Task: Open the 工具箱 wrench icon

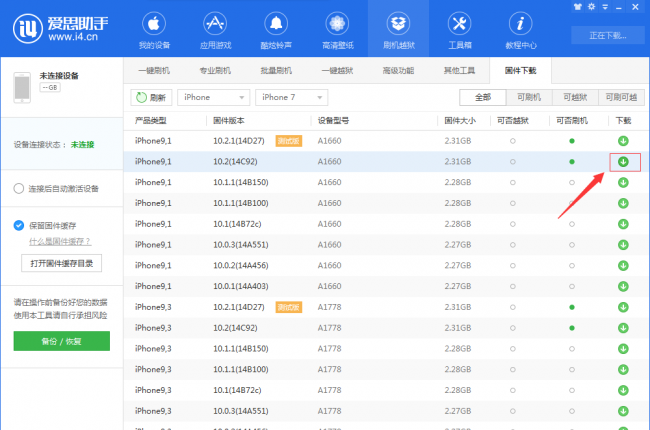Action: point(459,24)
